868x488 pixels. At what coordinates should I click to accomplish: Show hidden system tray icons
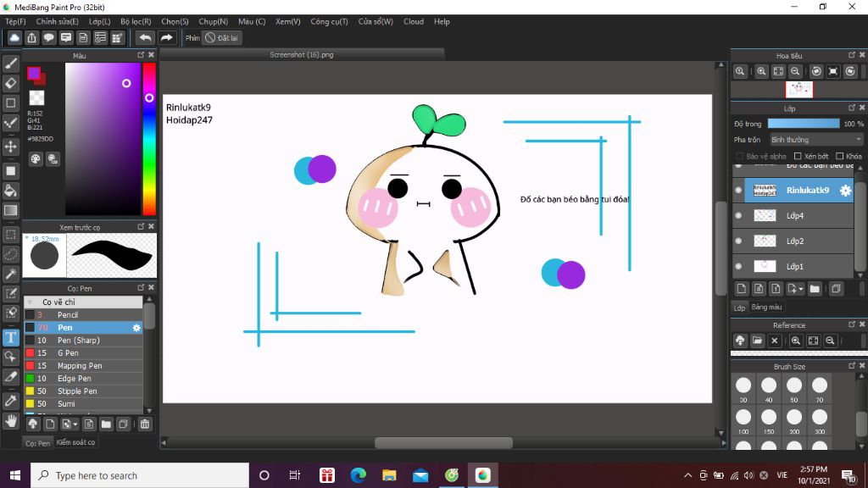tap(687, 475)
